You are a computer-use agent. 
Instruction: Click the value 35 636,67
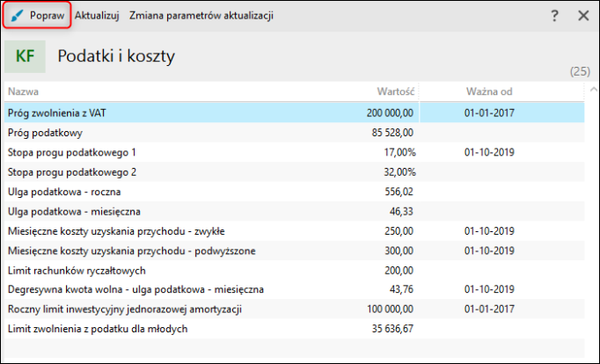pos(392,329)
